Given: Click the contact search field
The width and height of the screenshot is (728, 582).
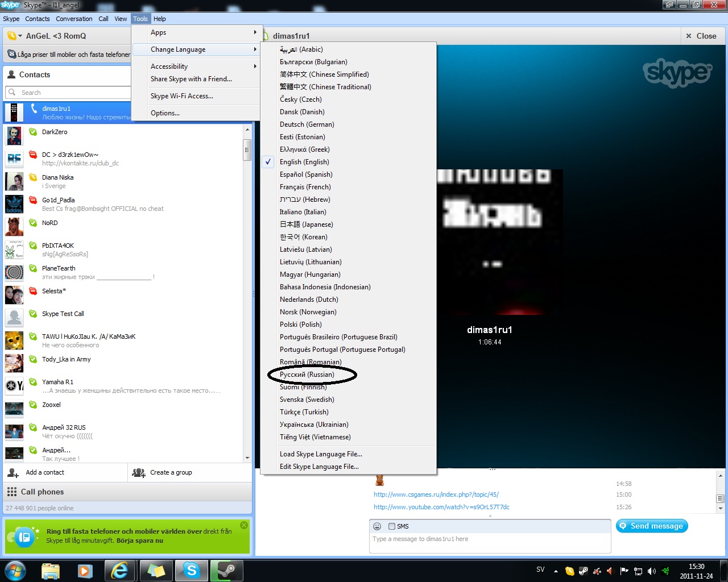Looking at the screenshot, I should click(68, 93).
